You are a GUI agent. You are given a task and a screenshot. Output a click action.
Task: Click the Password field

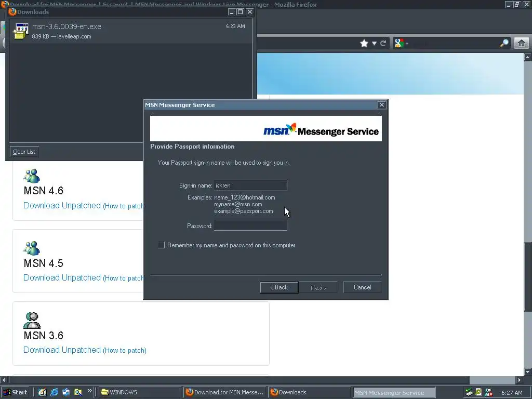coord(250,225)
